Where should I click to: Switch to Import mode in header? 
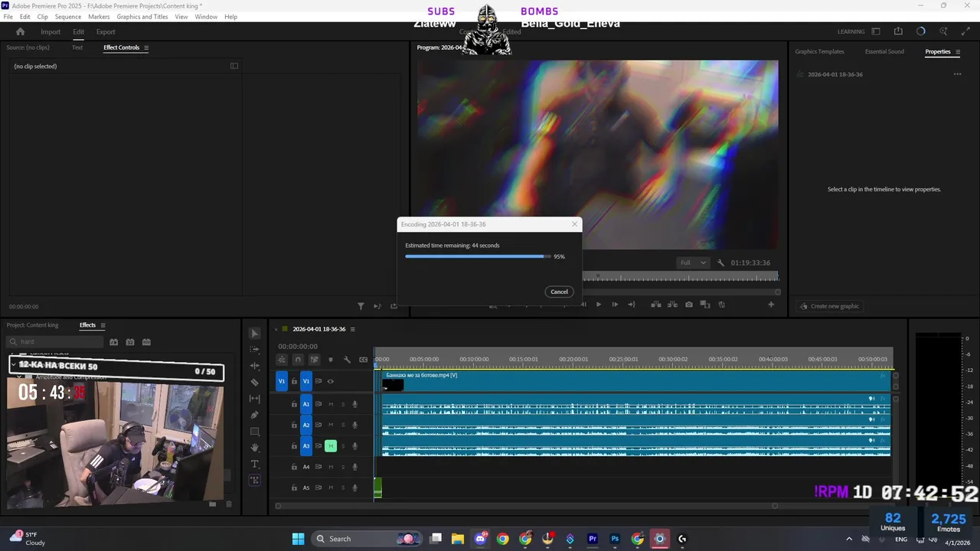(x=51, y=31)
